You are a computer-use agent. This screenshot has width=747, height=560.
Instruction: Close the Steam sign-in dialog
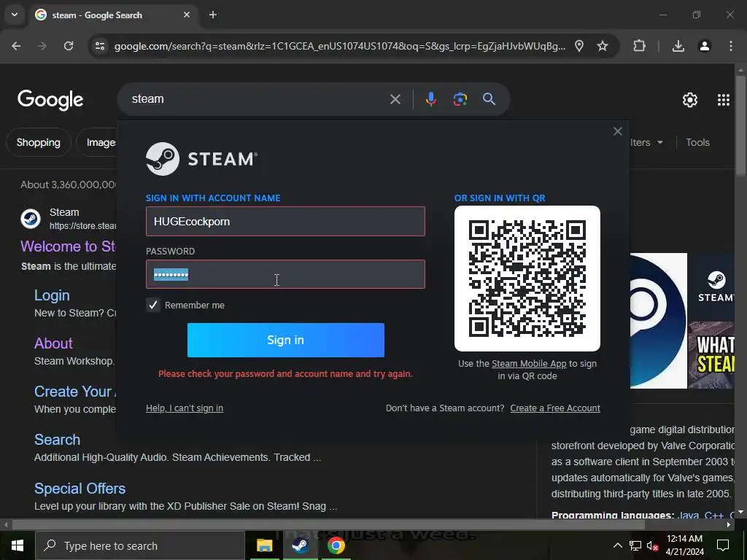pos(617,131)
